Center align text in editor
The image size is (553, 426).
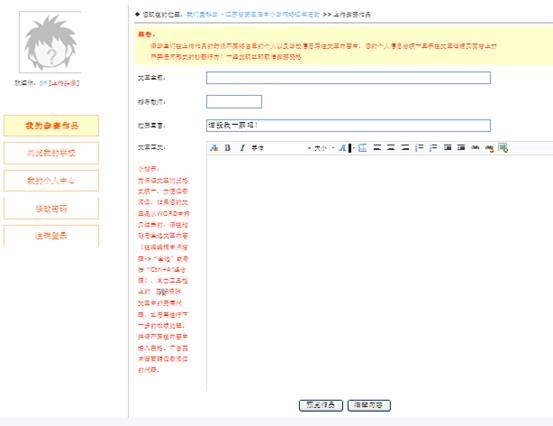click(391, 147)
